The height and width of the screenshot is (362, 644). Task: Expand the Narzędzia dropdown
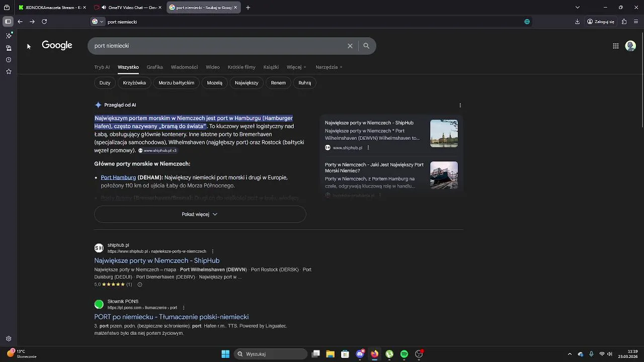pyautogui.click(x=329, y=67)
